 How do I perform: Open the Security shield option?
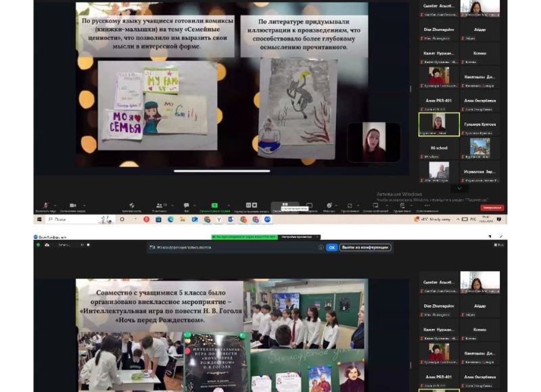[131, 205]
